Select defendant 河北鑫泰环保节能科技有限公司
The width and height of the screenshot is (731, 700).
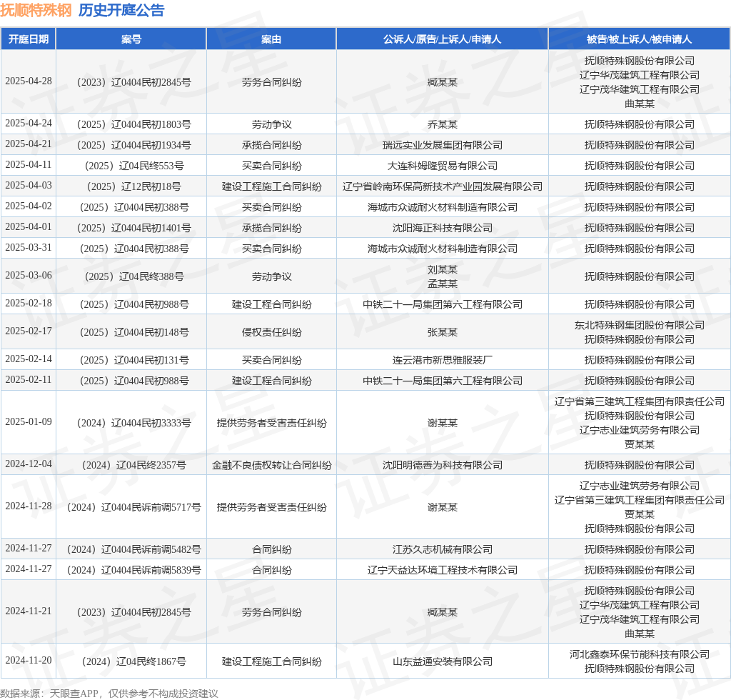[639, 654]
